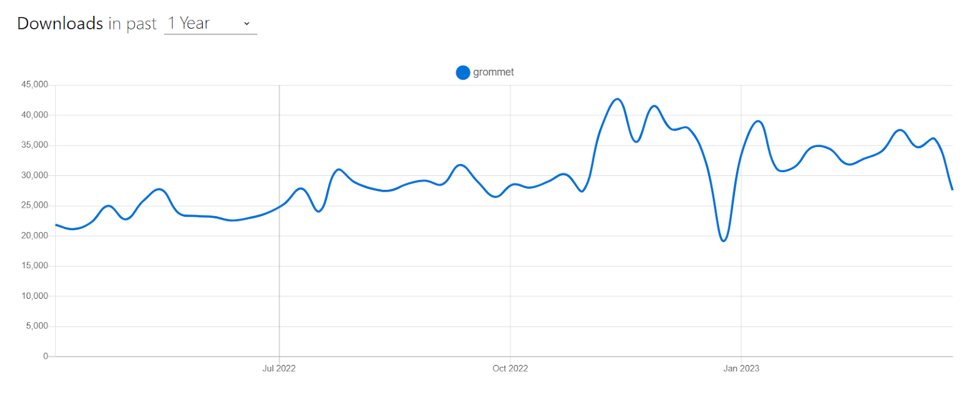Click the "Downloads" heading text
980x406 pixels.
(x=60, y=23)
